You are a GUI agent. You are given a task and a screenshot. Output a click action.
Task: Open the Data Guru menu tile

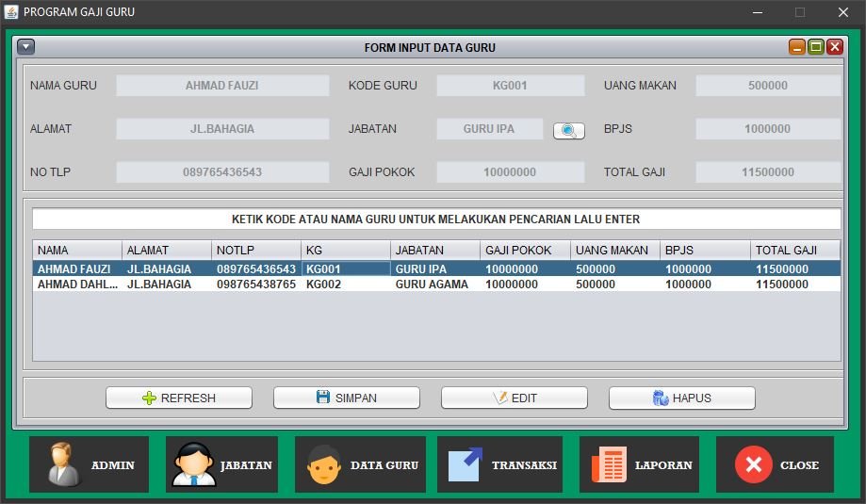[x=362, y=464]
